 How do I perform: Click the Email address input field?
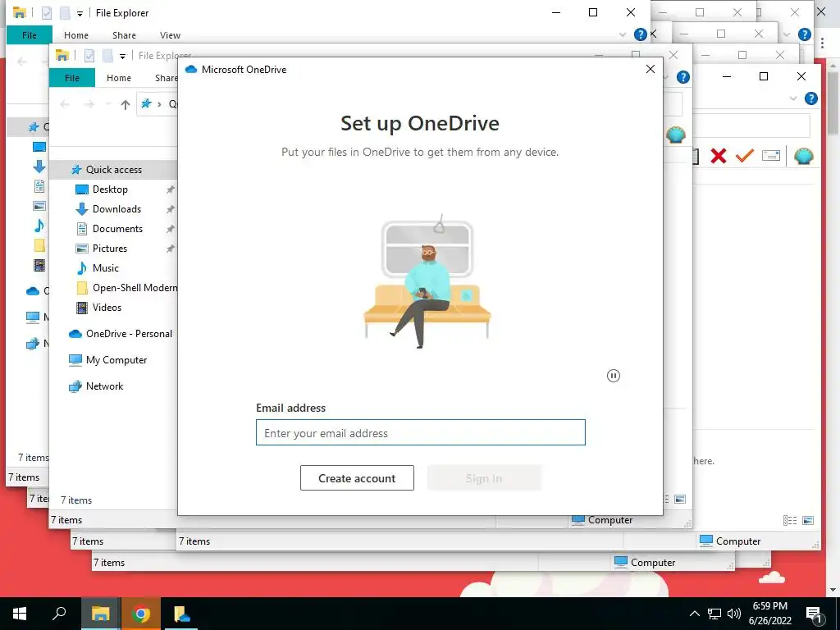point(421,432)
